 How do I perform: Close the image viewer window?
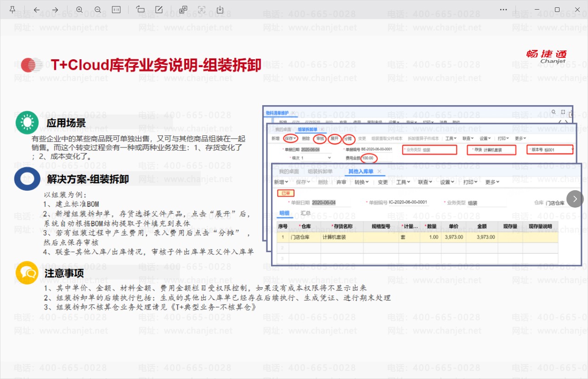(577, 10)
